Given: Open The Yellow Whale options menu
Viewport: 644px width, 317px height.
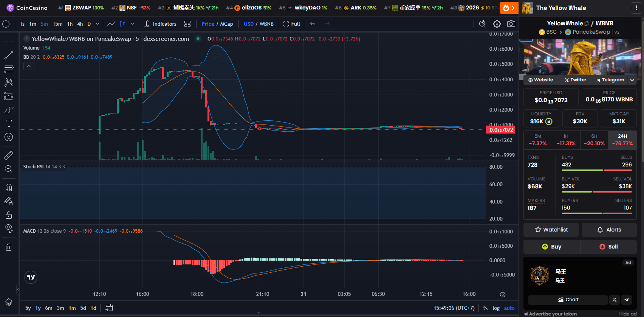Looking at the screenshot, I should (x=636, y=8).
